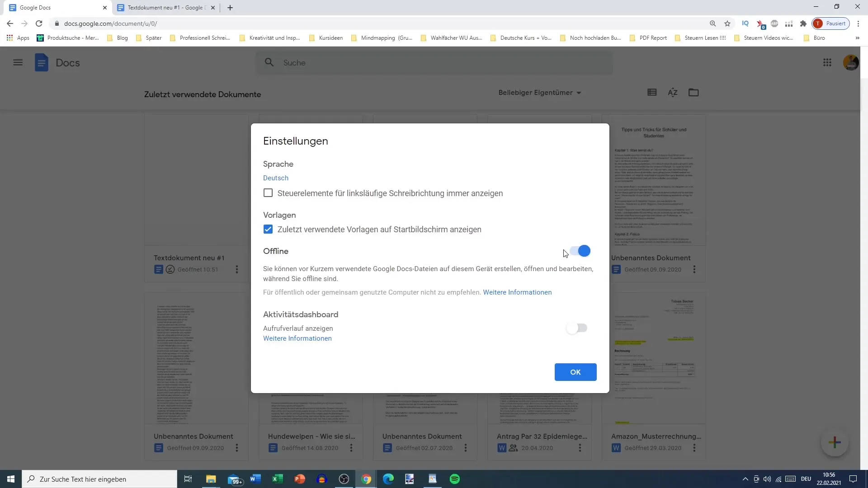Check the right-to-left controls checkbox

[x=268, y=193]
